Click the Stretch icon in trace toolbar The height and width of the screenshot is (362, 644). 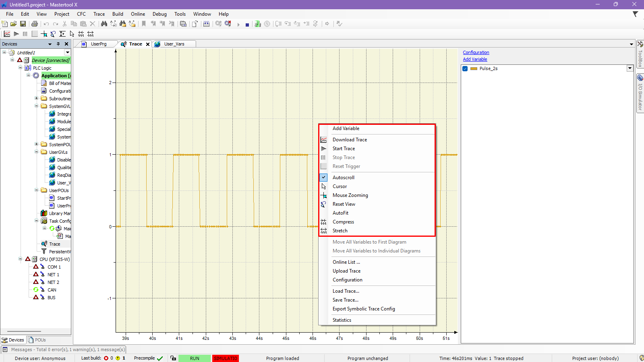pyautogui.click(x=91, y=34)
